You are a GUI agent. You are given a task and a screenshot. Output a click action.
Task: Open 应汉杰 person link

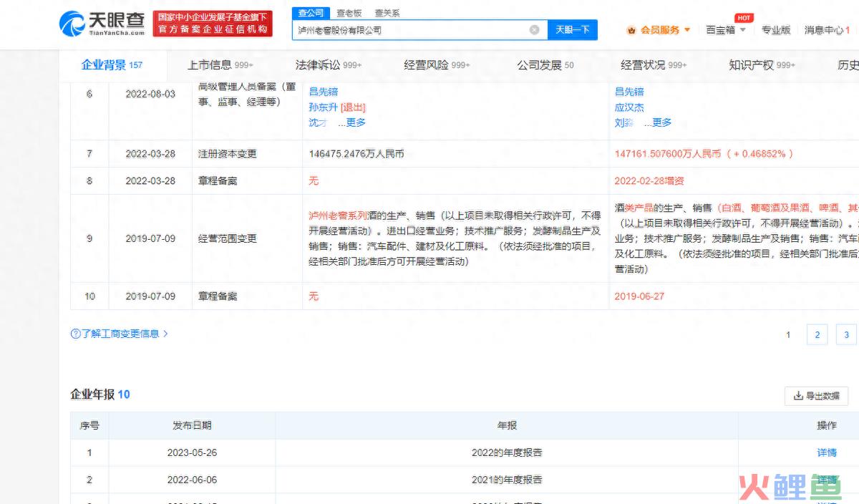click(629, 107)
